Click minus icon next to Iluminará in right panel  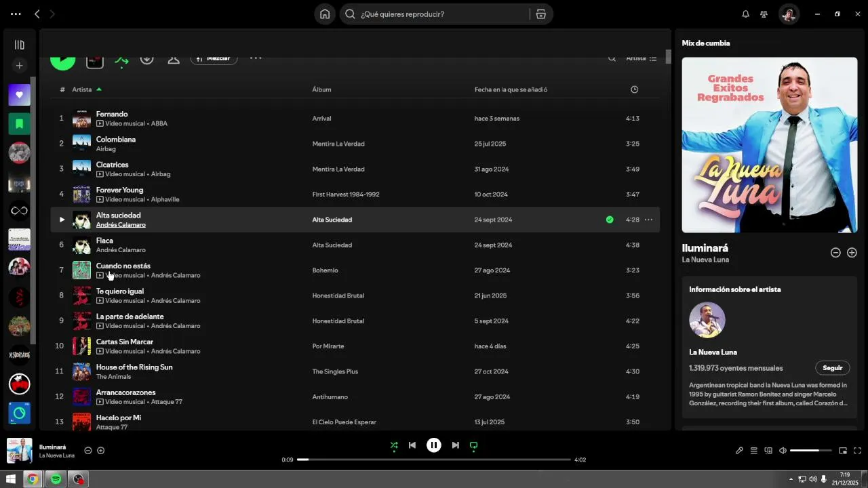[x=835, y=253]
